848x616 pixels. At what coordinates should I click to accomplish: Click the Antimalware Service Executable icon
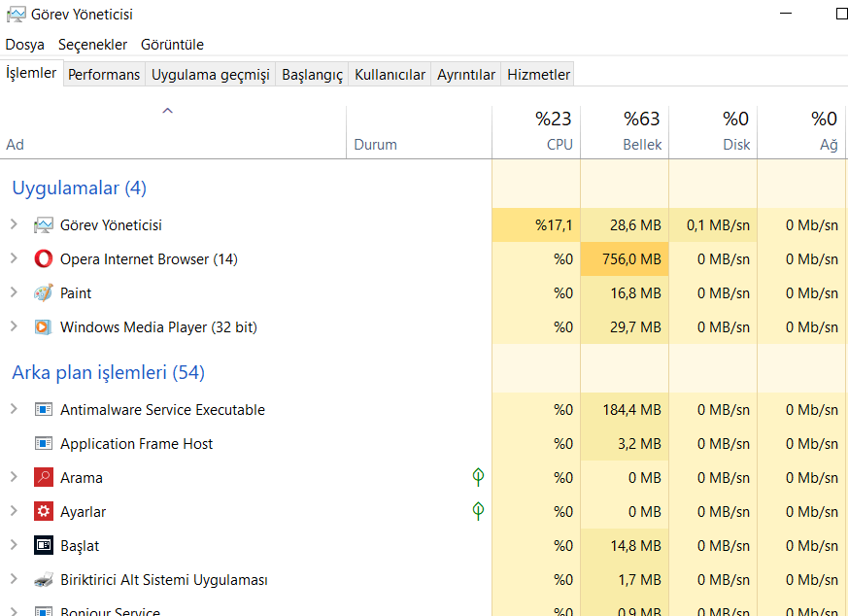(x=43, y=410)
